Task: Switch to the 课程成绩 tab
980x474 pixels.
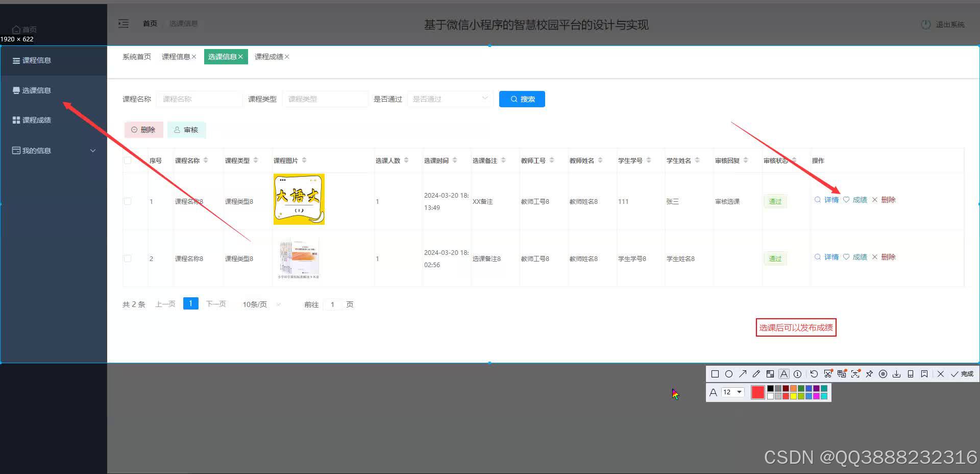Action: click(268, 57)
